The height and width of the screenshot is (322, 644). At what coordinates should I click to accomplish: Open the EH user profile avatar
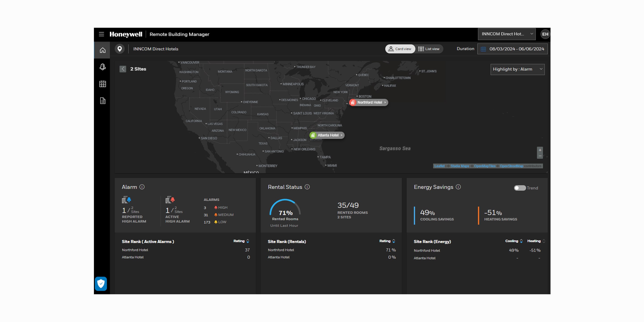(x=545, y=34)
